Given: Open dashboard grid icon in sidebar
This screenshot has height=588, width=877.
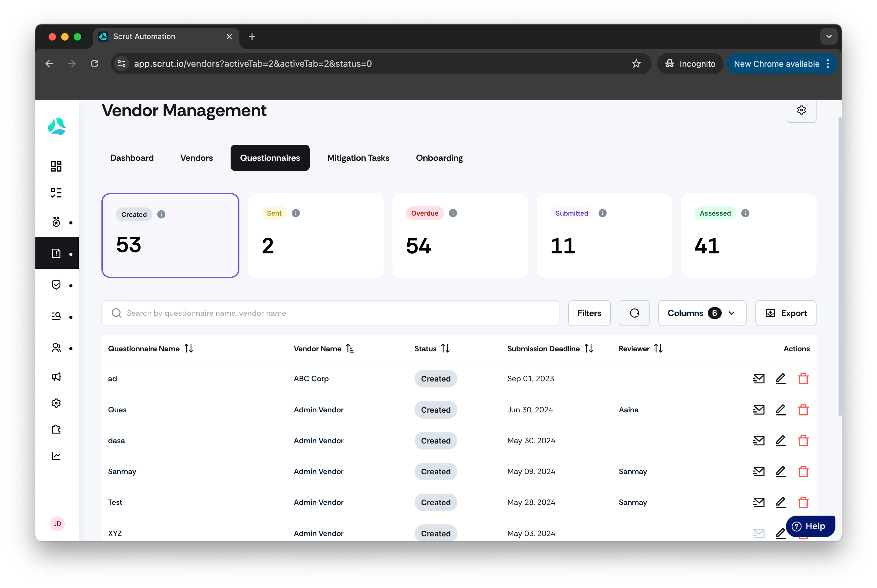Looking at the screenshot, I should 56,166.
